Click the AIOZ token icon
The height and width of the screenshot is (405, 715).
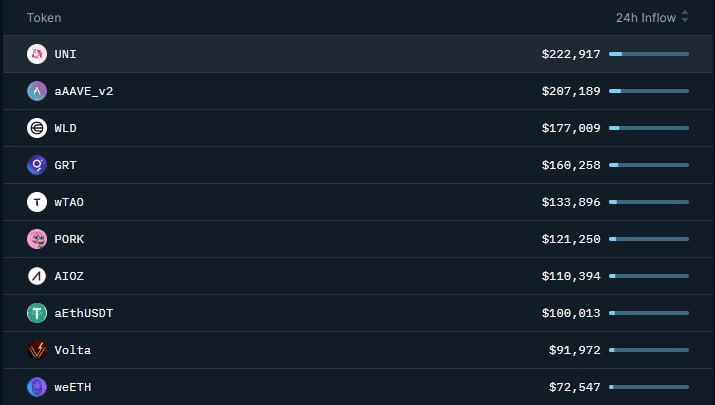coord(37,276)
